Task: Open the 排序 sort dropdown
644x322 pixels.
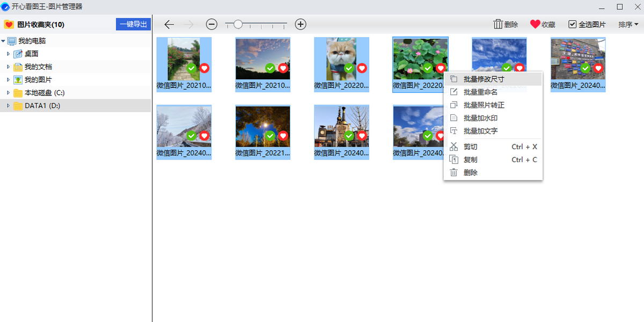Action: tap(628, 24)
